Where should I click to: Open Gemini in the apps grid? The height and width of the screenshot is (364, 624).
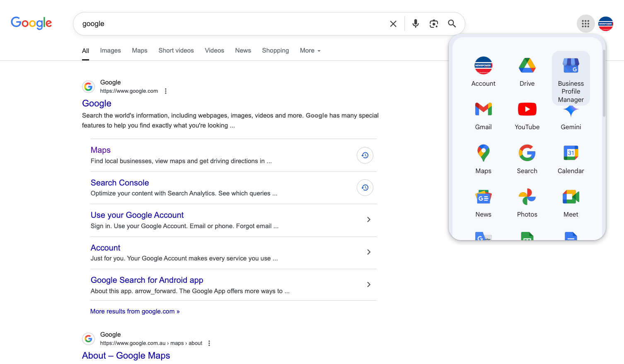tap(571, 118)
